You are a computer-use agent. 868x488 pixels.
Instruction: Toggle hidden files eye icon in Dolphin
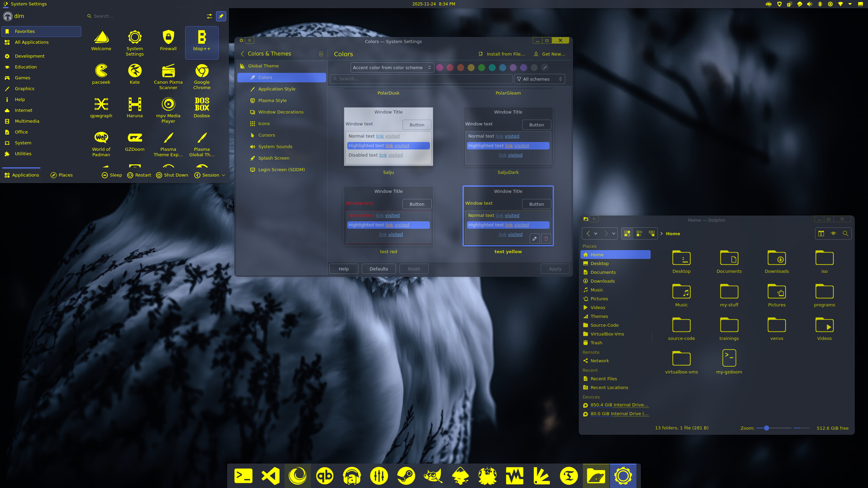click(833, 233)
